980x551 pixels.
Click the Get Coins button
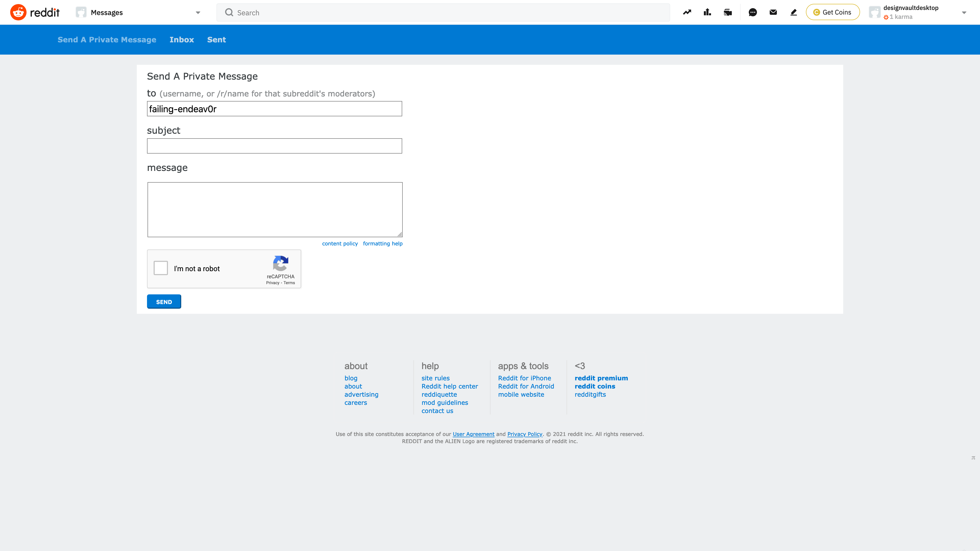(832, 12)
